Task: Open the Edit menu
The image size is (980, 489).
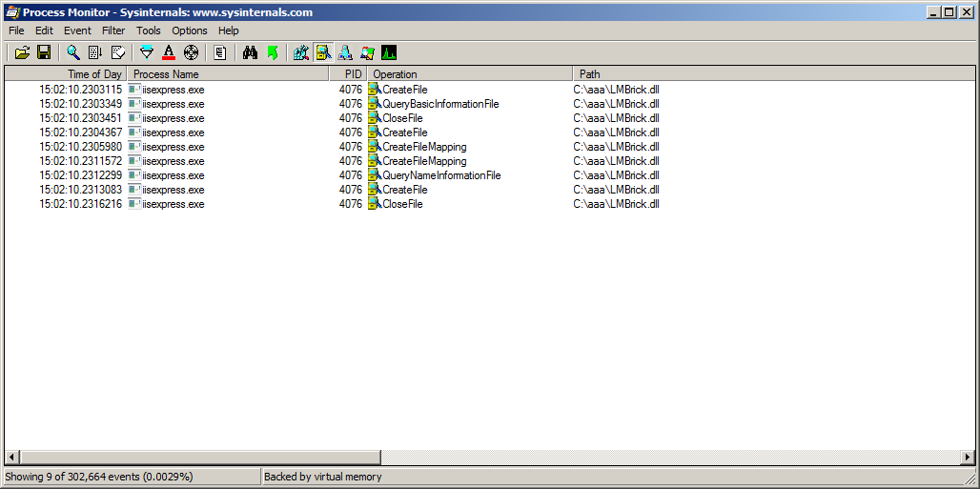Action: click(x=44, y=30)
